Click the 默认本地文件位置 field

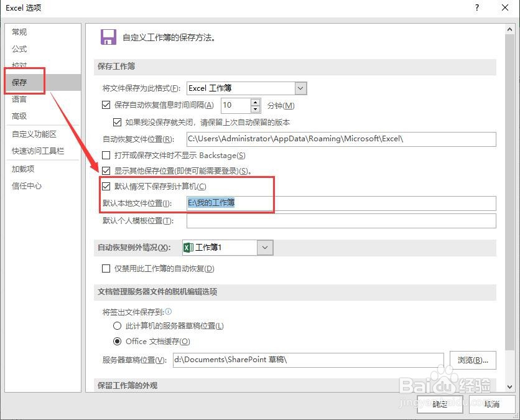coord(341,203)
